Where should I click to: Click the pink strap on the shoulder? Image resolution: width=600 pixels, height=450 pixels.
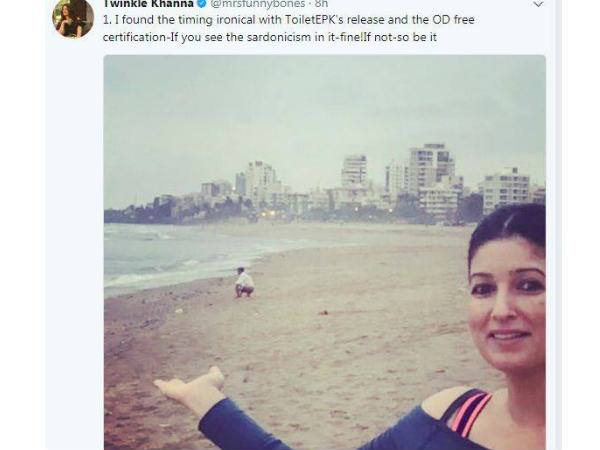tap(470, 414)
